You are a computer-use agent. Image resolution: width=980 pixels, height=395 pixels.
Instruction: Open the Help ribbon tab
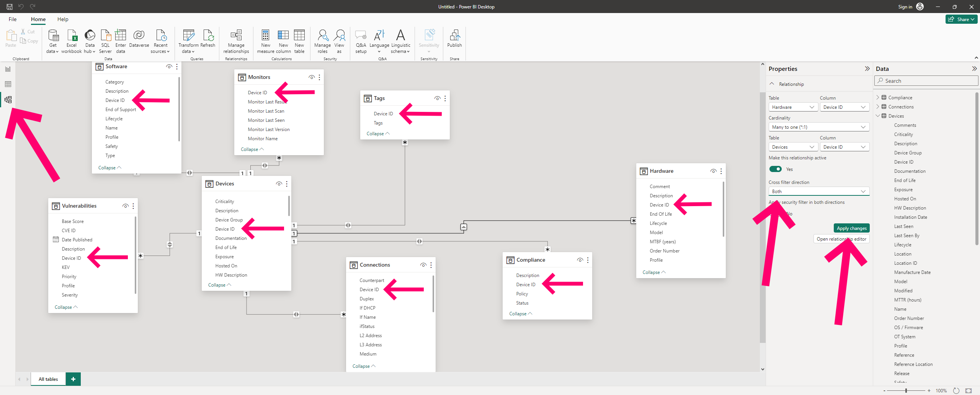(63, 19)
